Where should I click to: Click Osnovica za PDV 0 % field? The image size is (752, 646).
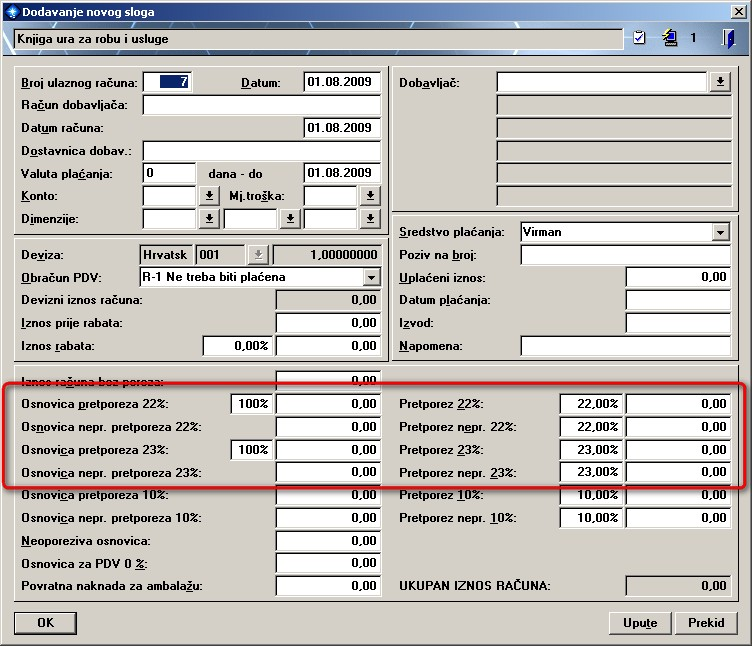pos(329,564)
